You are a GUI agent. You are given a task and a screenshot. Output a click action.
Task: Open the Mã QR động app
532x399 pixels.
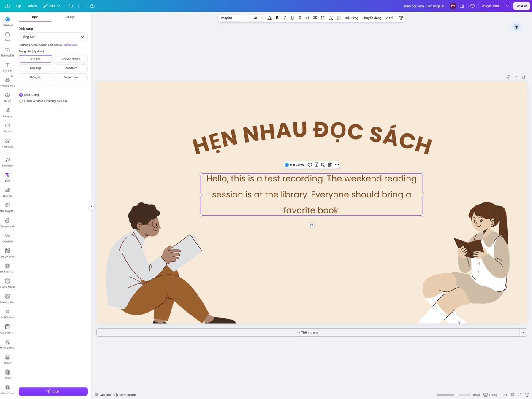click(8, 253)
